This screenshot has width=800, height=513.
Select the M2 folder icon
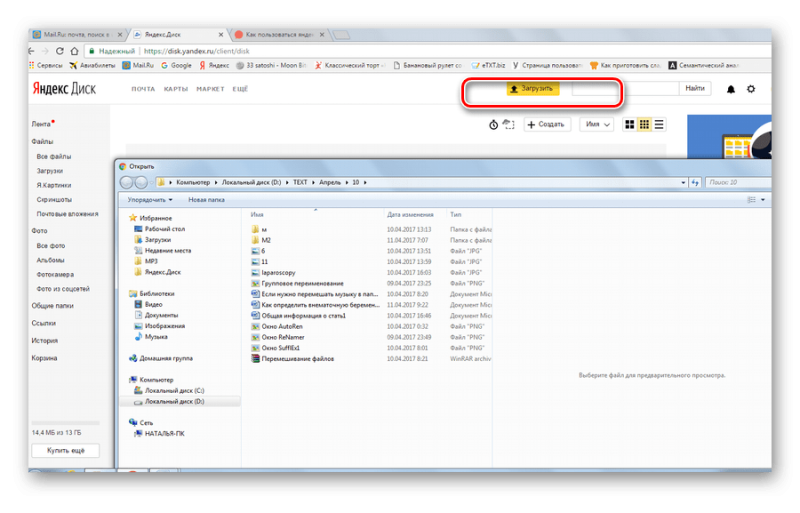255,240
